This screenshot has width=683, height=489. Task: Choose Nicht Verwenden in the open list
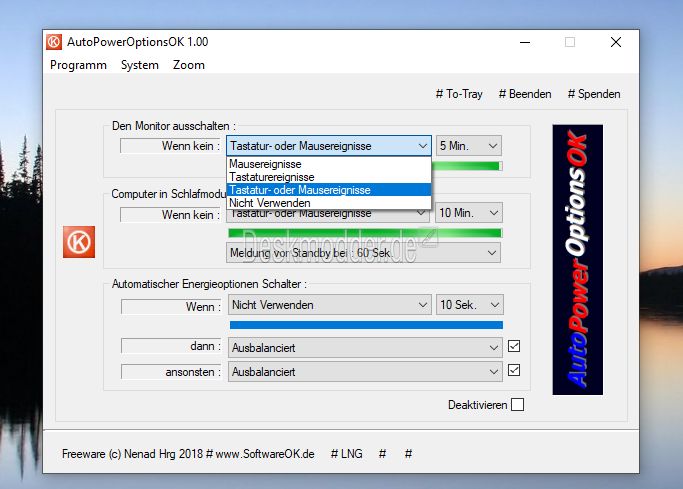click(328, 203)
